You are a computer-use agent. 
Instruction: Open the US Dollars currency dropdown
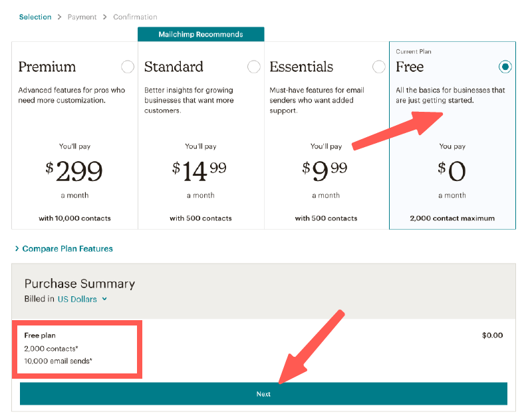(78, 300)
